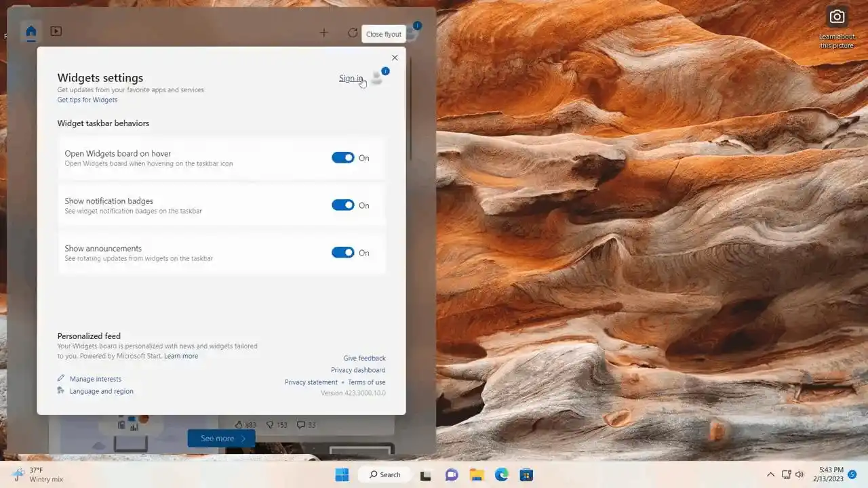The width and height of the screenshot is (868, 488).
Task: Click the taskbar Search box
Action: 384,474
